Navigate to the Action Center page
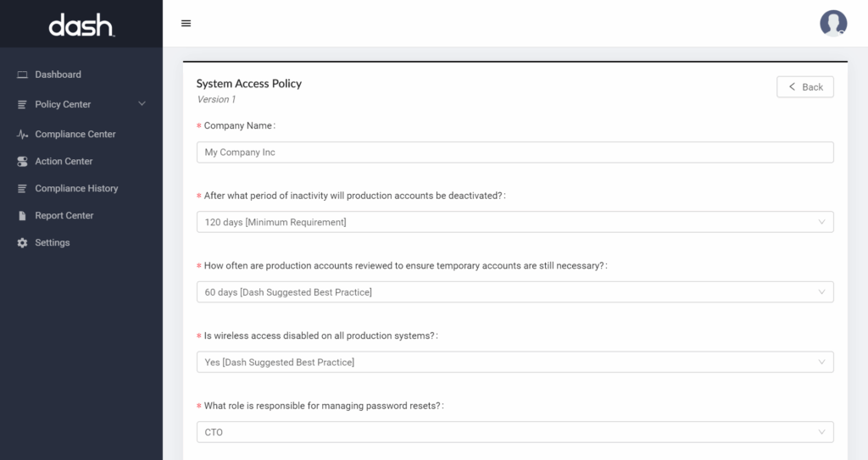Screen dimensions: 868x460 click(64, 162)
